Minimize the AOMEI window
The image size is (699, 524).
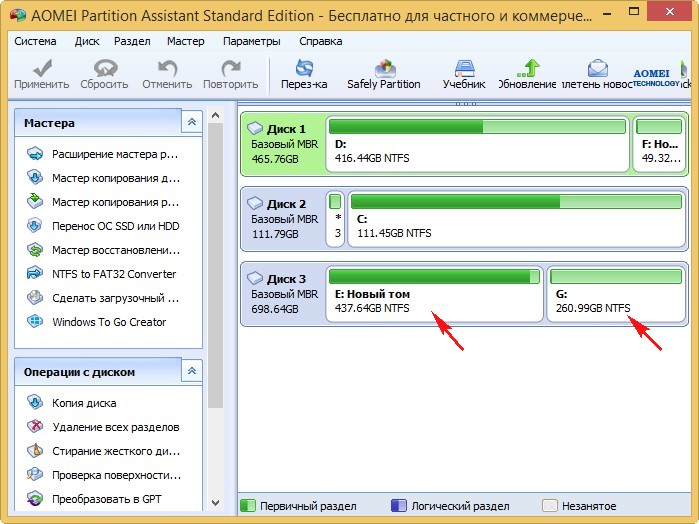607,13
